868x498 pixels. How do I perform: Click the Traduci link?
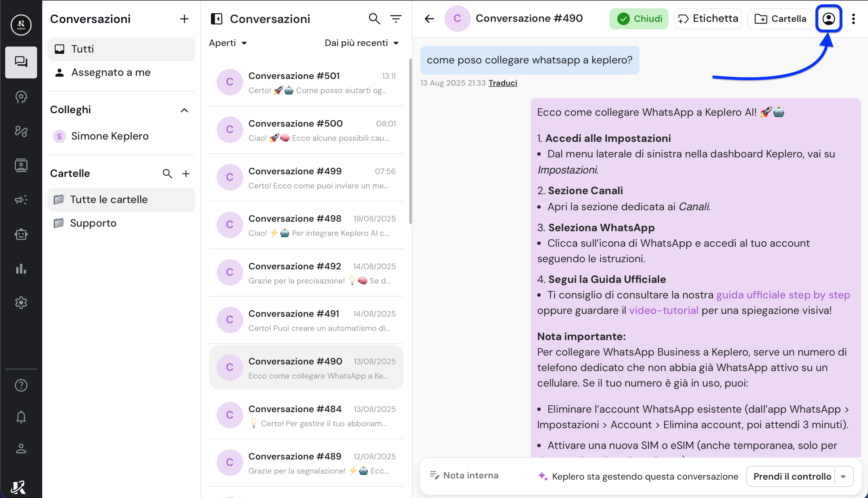click(x=502, y=83)
